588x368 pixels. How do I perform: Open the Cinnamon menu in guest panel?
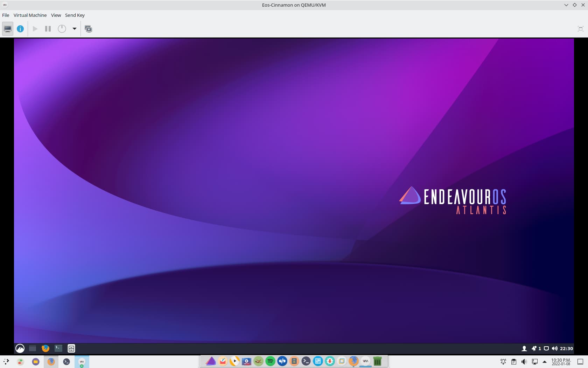click(x=20, y=348)
